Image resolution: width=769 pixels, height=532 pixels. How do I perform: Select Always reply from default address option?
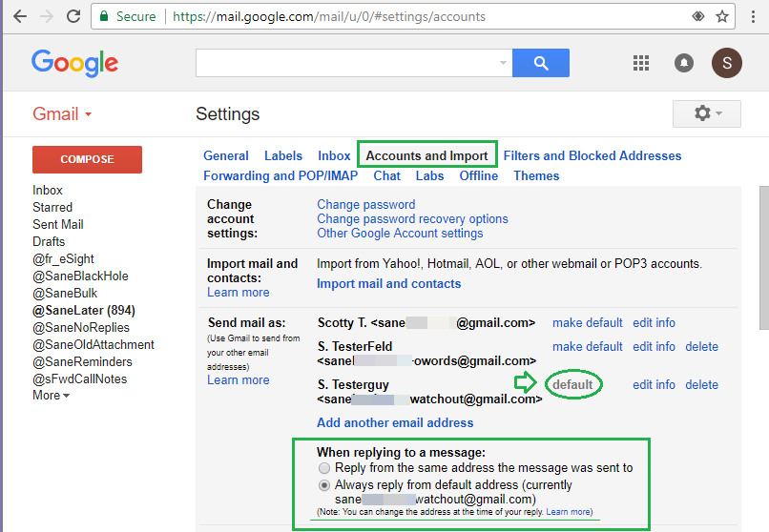[x=324, y=485]
